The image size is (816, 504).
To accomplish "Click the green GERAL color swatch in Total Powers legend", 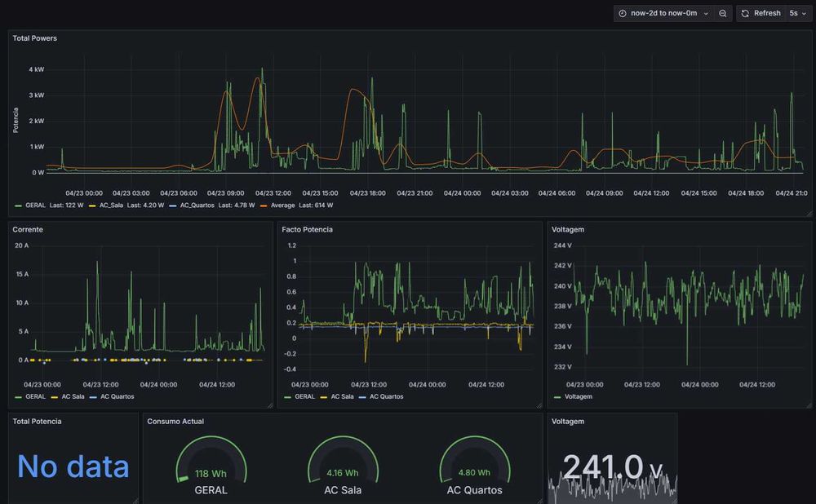I will (18, 206).
